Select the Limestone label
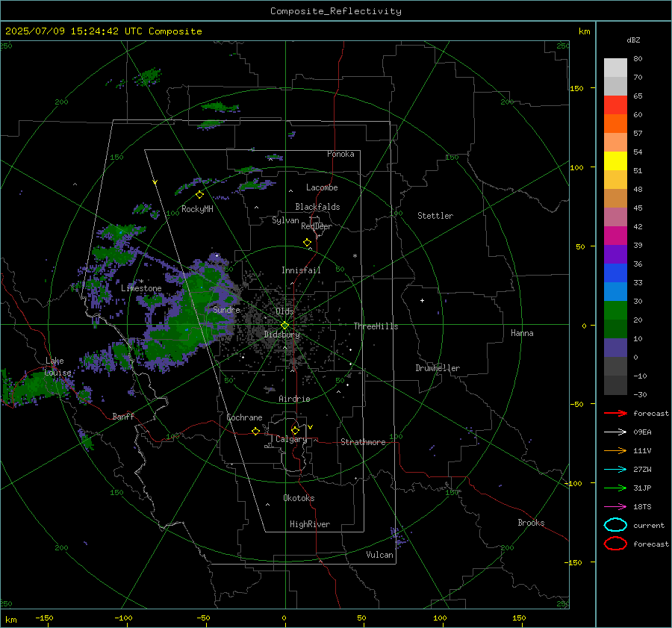The width and height of the screenshot is (672, 628). [141, 288]
